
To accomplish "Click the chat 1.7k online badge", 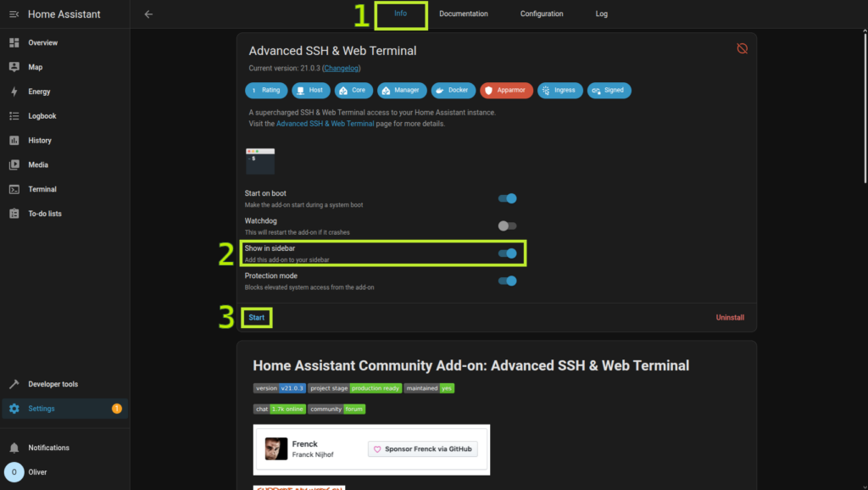I will pos(280,409).
